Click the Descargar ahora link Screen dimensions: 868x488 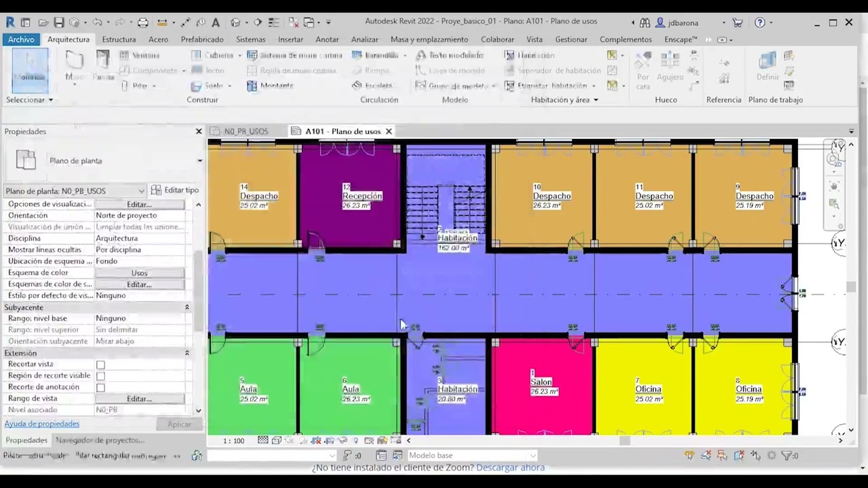(511, 468)
